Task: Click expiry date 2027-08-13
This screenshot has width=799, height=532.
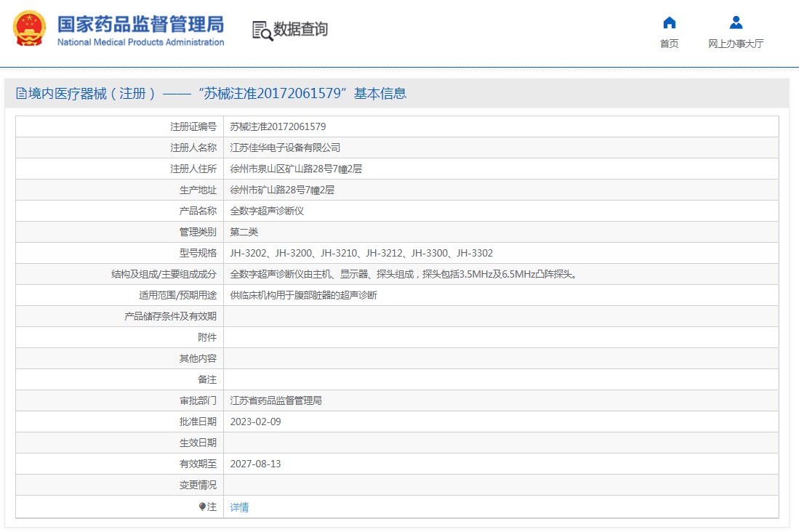Action: pos(256,464)
